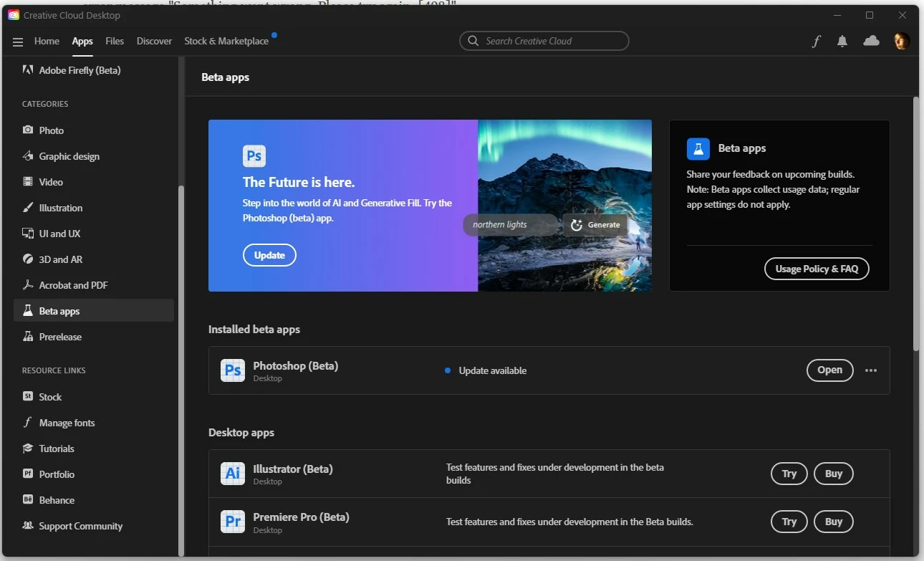
Task: Open the user profile avatar
Action: pos(902,41)
